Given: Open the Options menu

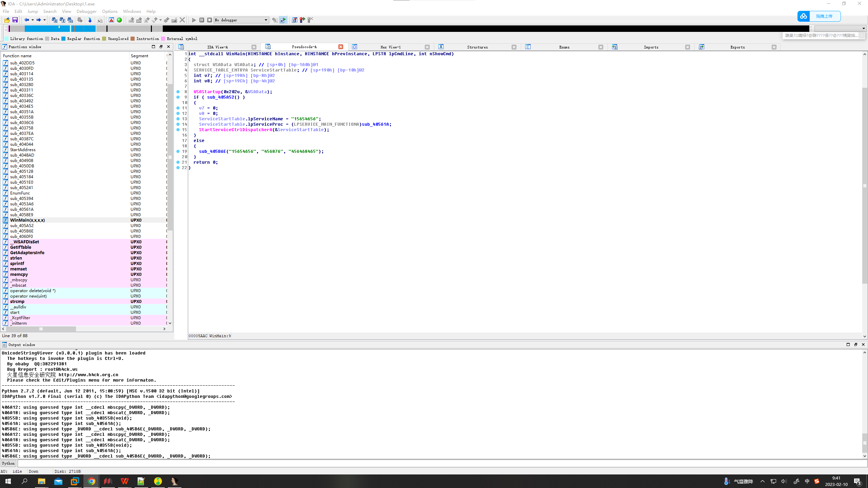Looking at the screenshot, I should point(110,11).
